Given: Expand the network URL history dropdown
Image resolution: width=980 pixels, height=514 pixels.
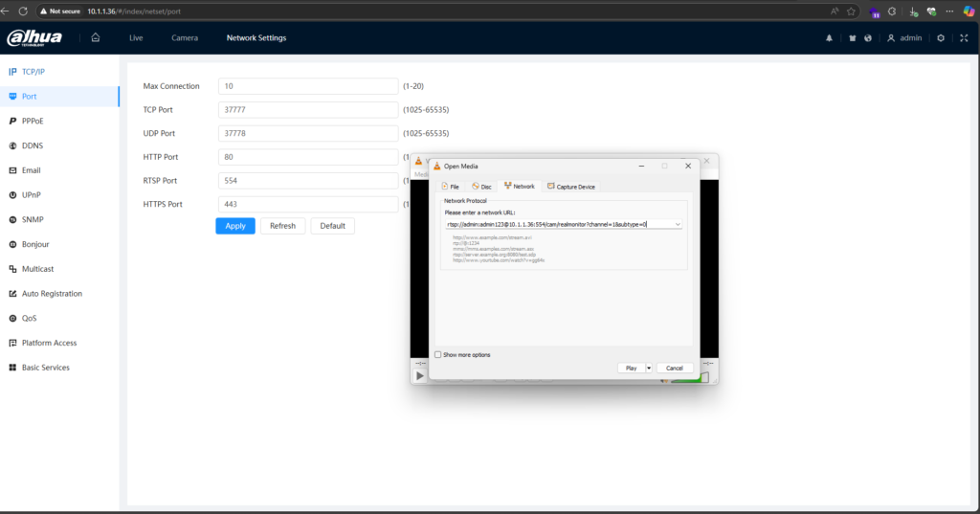Looking at the screenshot, I should coord(678,225).
